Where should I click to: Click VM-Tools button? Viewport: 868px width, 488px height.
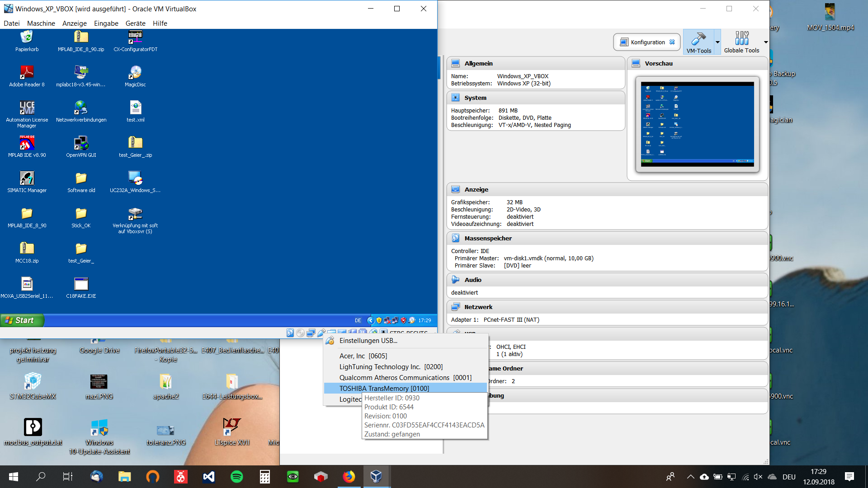(698, 42)
